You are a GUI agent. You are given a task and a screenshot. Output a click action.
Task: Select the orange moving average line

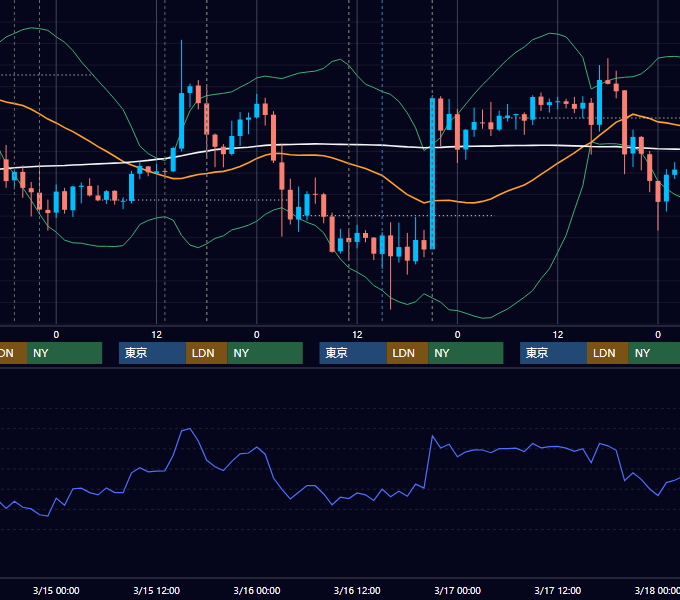pyautogui.click(x=382, y=175)
